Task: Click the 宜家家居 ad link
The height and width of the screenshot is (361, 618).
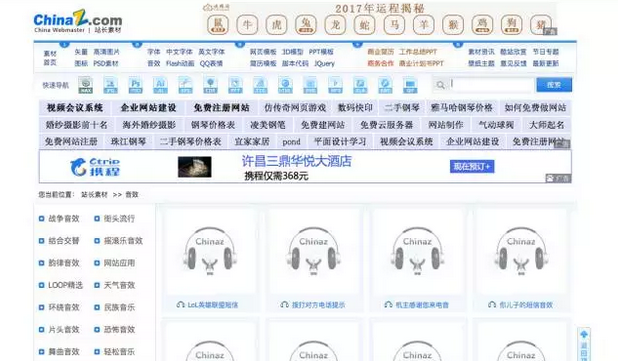Action: pyautogui.click(x=252, y=141)
